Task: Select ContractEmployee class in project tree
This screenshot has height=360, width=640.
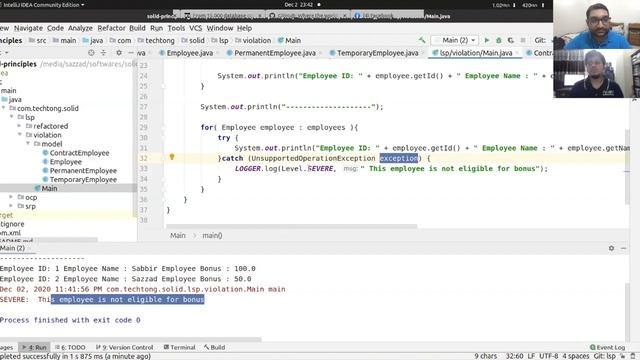Action: coord(79,153)
